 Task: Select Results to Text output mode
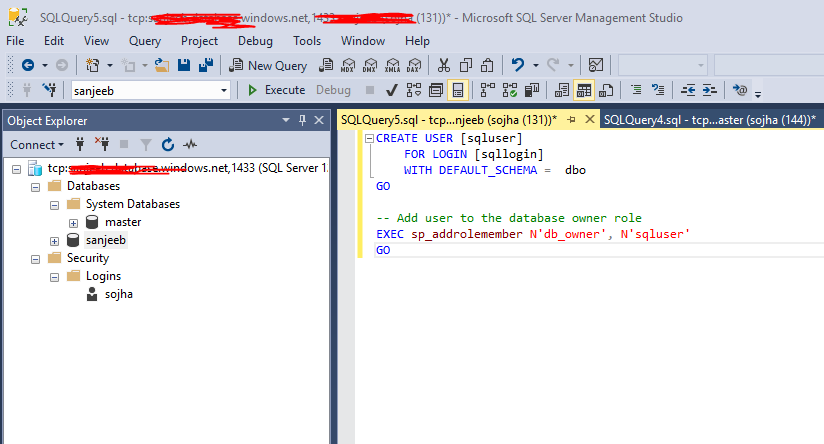pos(562,90)
